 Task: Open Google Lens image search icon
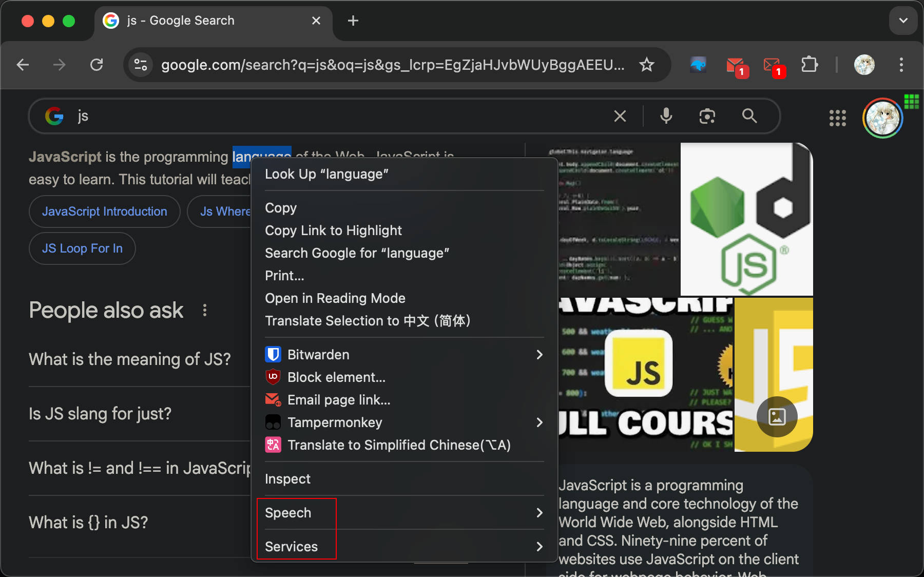click(x=707, y=116)
